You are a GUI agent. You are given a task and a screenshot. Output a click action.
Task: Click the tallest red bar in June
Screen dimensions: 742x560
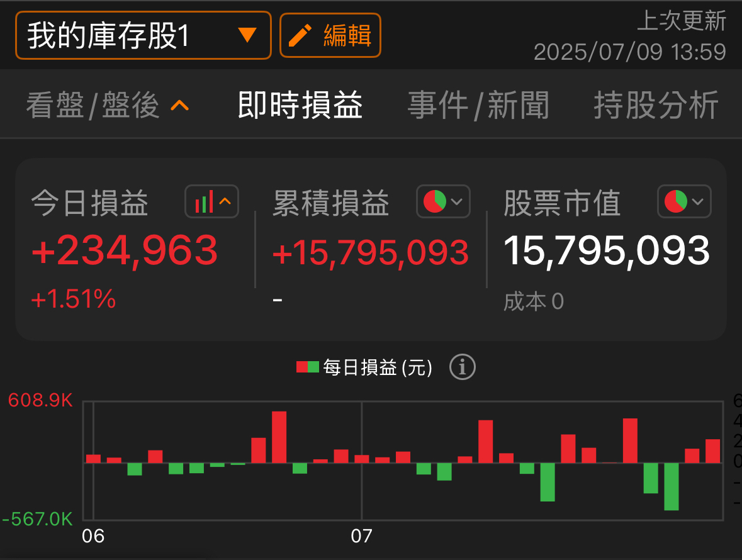click(279, 437)
